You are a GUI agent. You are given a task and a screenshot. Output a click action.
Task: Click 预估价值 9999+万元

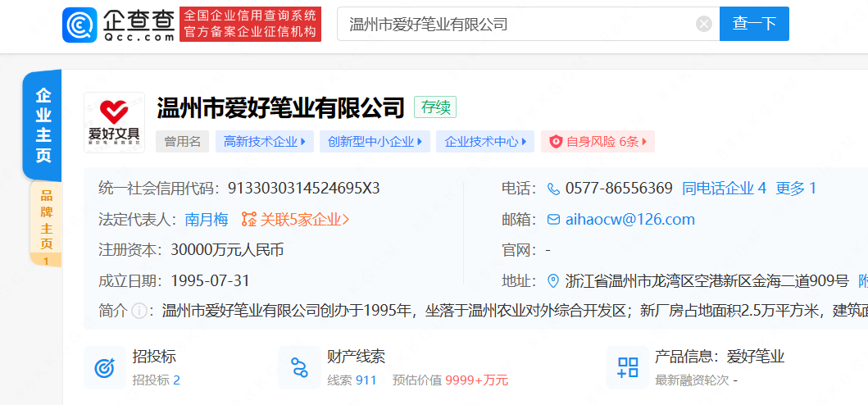tap(450, 380)
